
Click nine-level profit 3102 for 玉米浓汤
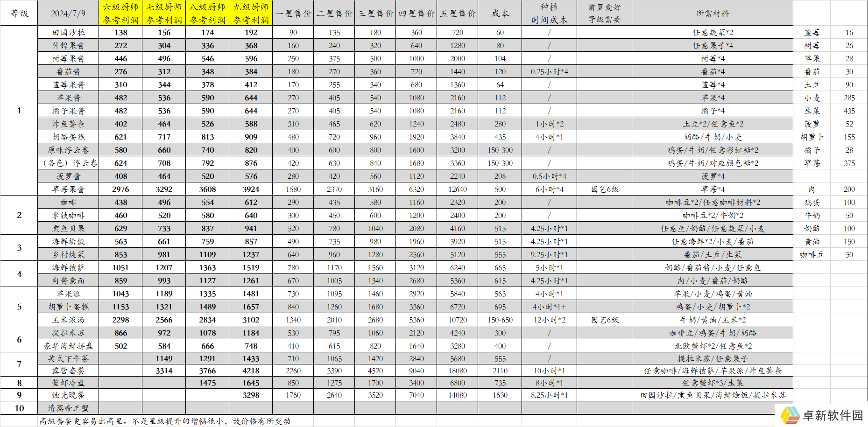251,320
